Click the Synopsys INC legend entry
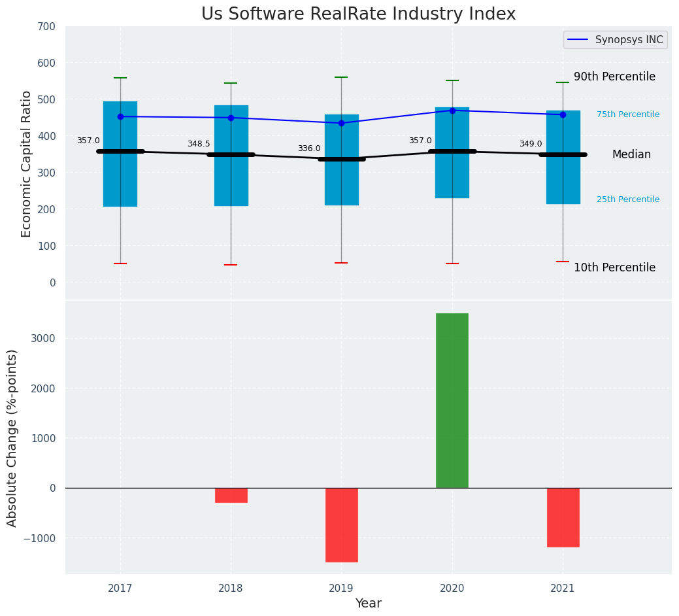Image resolution: width=679 pixels, height=616 pixels. 629,40
